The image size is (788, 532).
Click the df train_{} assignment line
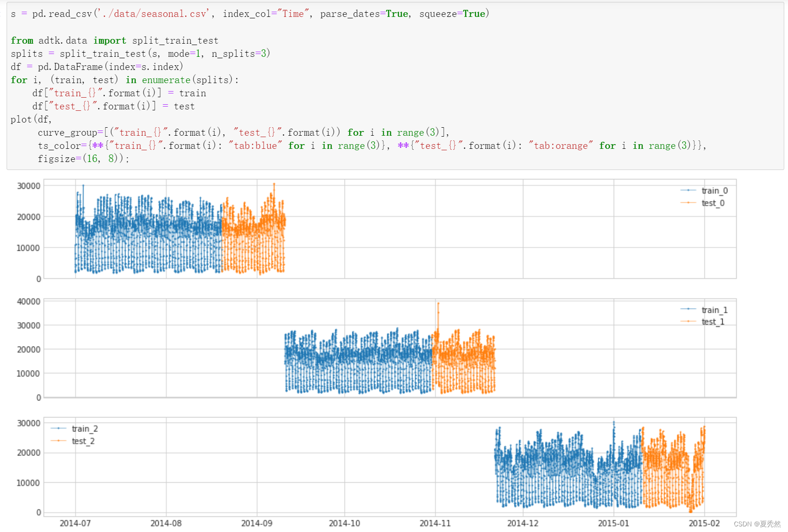tap(119, 93)
